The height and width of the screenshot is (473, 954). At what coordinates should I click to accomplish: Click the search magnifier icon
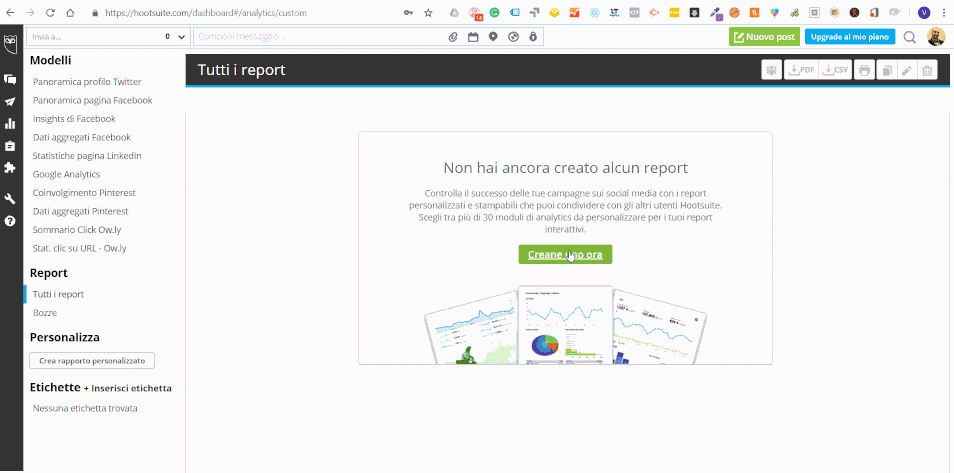click(910, 37)
